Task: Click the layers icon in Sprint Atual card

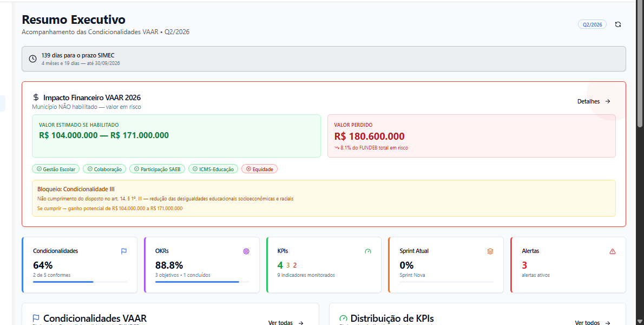Action: click(490, 251)
